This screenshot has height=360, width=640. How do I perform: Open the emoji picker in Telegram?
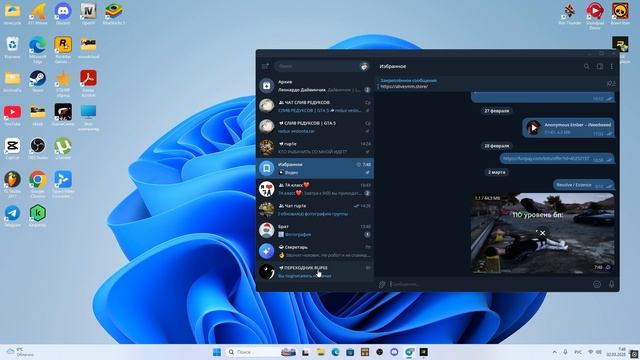tap(597, 284)
